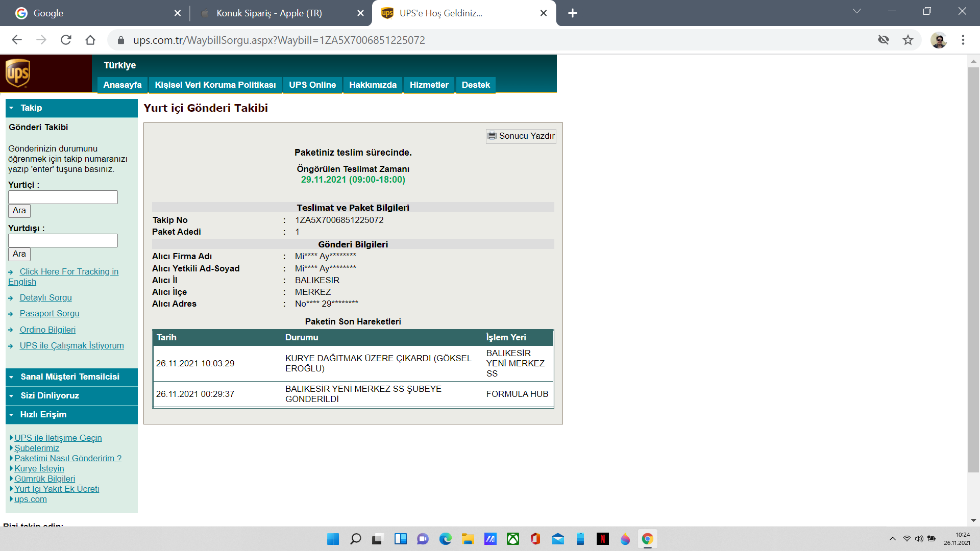
Task: Open the clock and date in tray
Action: coord(957,539)
